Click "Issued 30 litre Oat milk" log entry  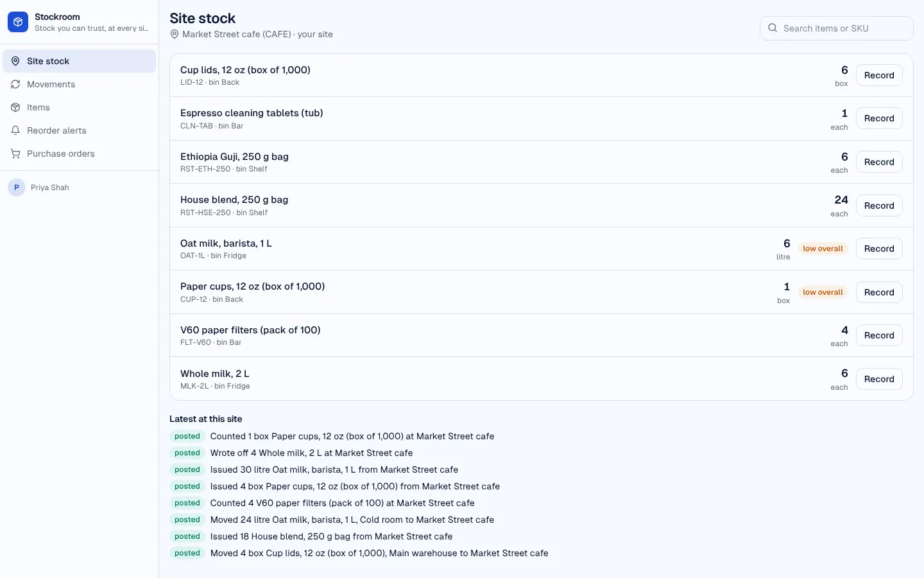[334, 469]
